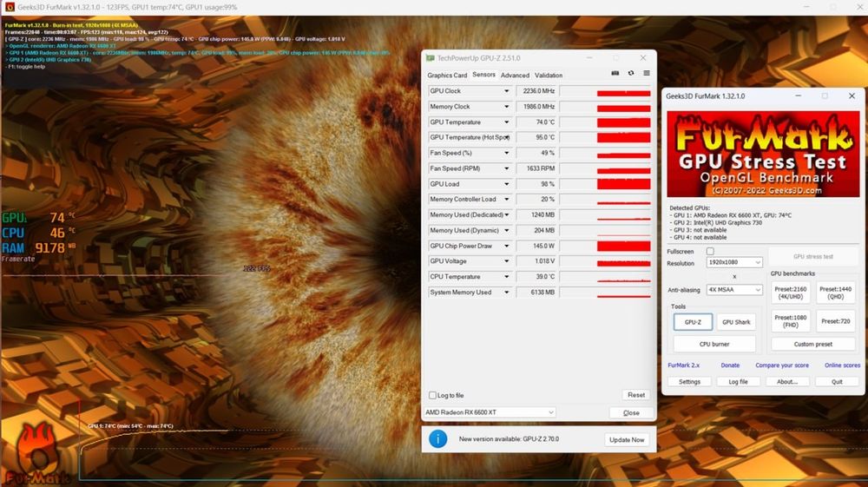868x487 pixels.
Task: Launch the GPU Shark tool
Action: coord(736,322)
